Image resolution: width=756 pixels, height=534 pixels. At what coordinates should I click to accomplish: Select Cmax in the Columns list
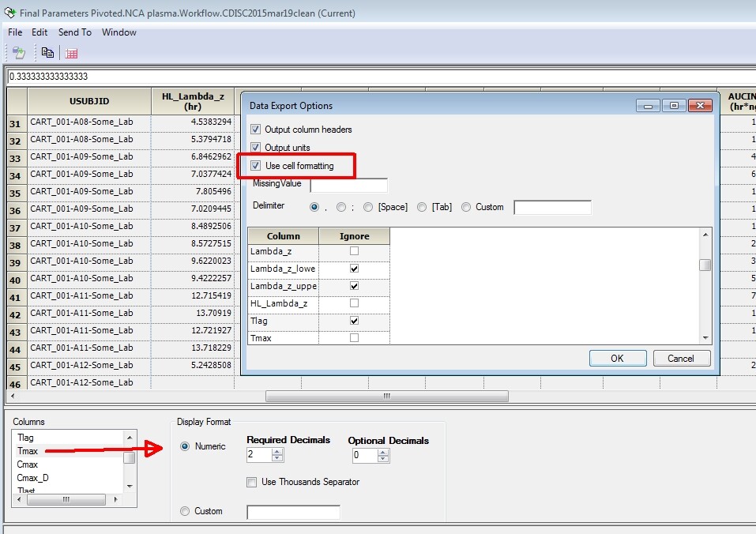pyautogui.click(x=28, y=464)
